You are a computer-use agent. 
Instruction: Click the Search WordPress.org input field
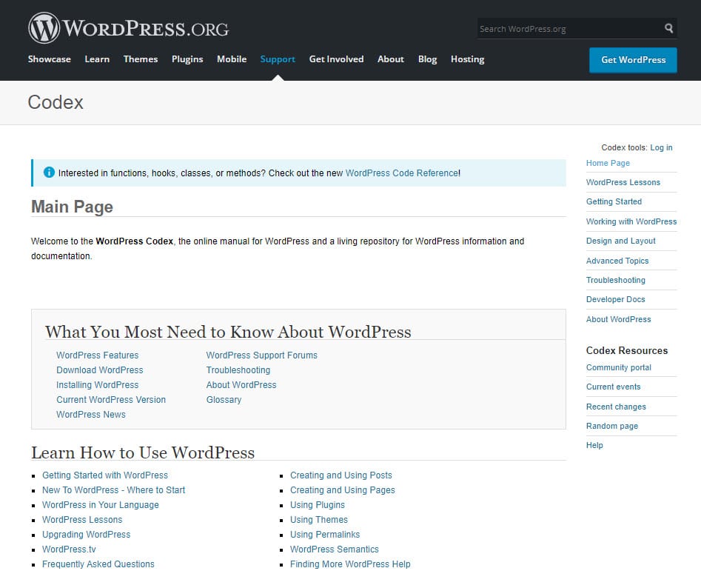570,28
